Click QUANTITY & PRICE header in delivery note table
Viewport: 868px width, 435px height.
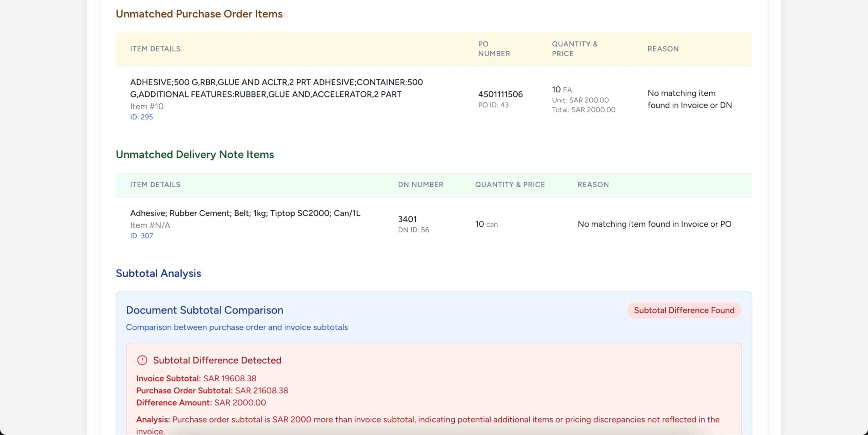(510, 185)
